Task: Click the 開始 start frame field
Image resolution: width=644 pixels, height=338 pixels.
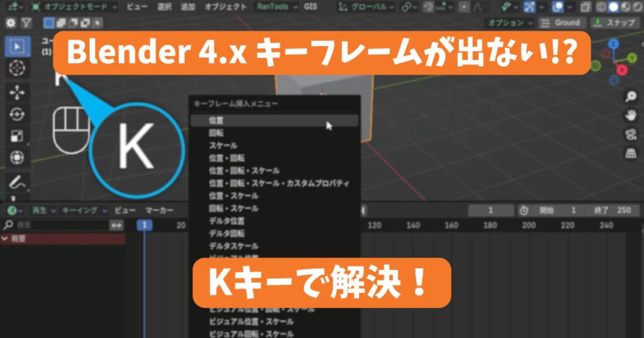Action: [560, 210]
